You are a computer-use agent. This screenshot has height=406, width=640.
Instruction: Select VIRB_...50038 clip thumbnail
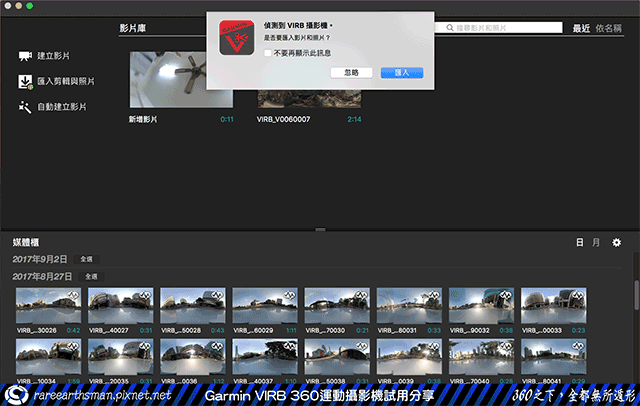tap(337, 357)
